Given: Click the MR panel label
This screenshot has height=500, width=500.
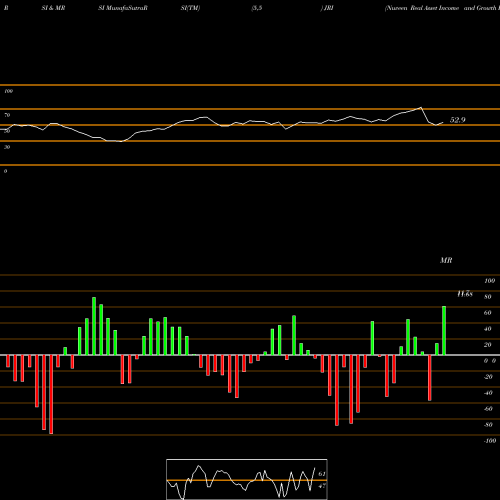Looking at the screenshot, I should pos(446,260).
